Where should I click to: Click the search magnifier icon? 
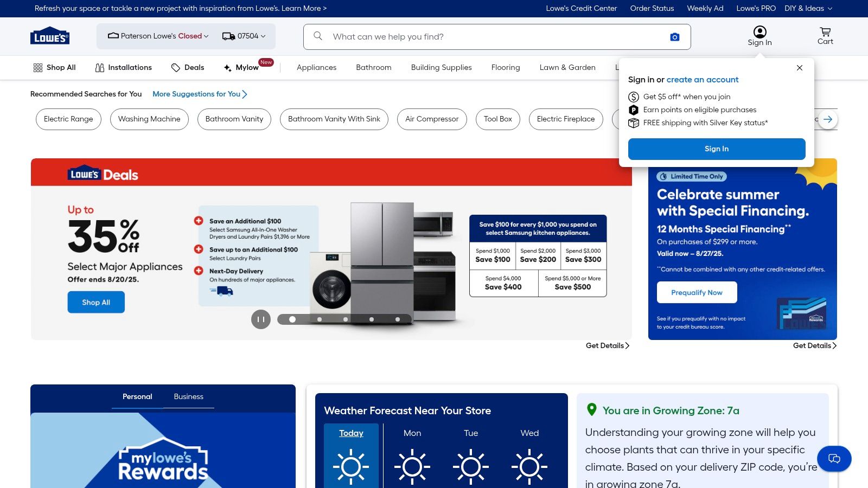point(318,36)
